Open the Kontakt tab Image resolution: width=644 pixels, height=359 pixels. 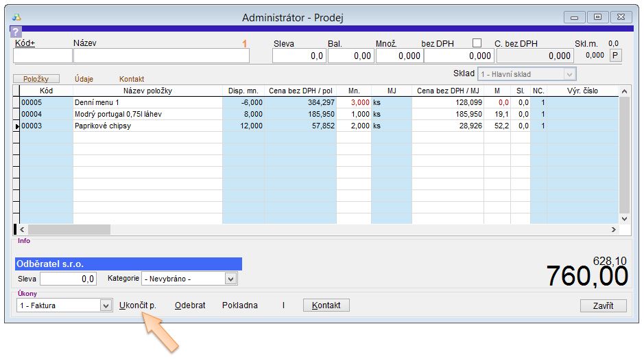click(x=132, y=79)
